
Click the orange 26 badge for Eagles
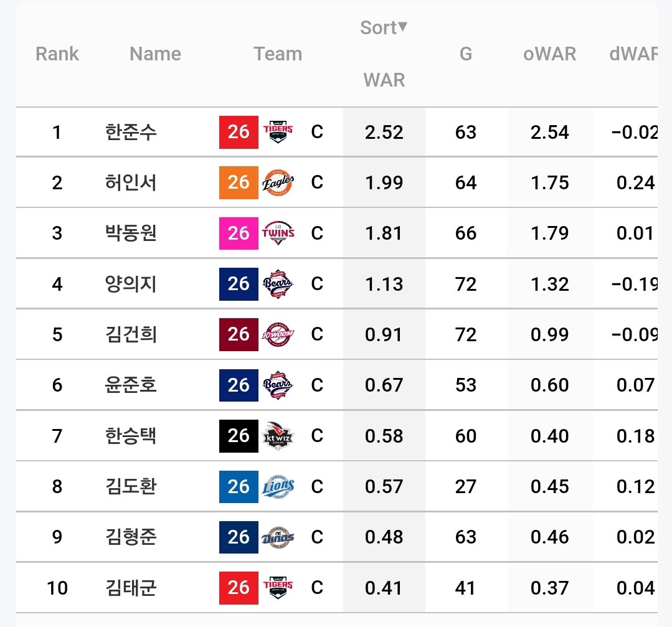[x=239, y=182]
